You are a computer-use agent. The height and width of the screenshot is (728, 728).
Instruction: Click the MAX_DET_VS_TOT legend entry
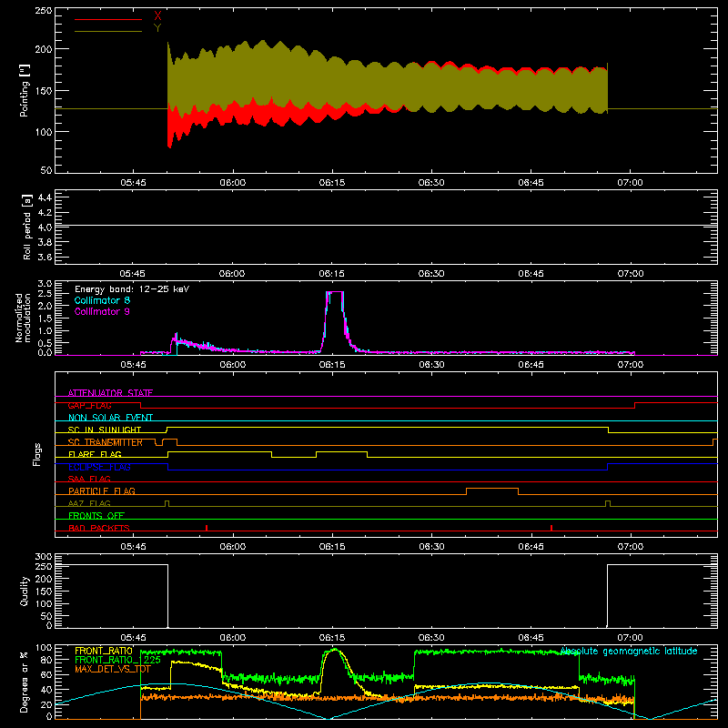click(113, 669)
